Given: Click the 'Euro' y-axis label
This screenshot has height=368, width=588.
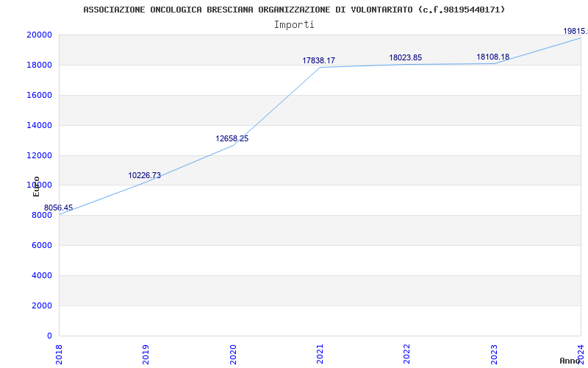Looking at the screenshot, I should 36,186.
